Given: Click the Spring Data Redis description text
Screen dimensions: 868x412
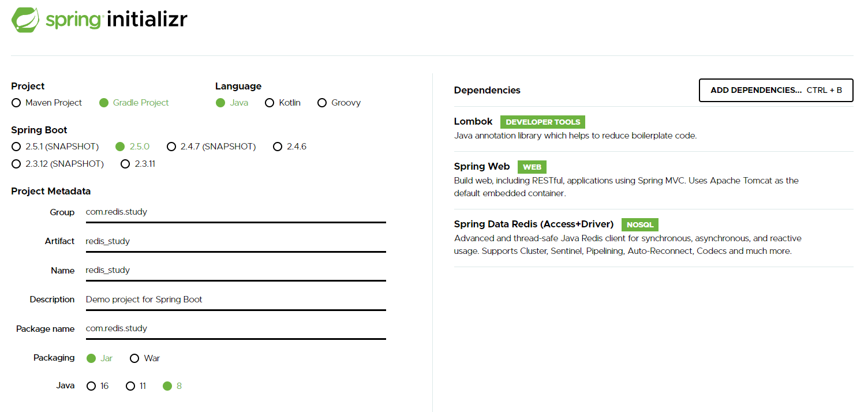Looking at the screenshot, I should click(x=628, y=245).
